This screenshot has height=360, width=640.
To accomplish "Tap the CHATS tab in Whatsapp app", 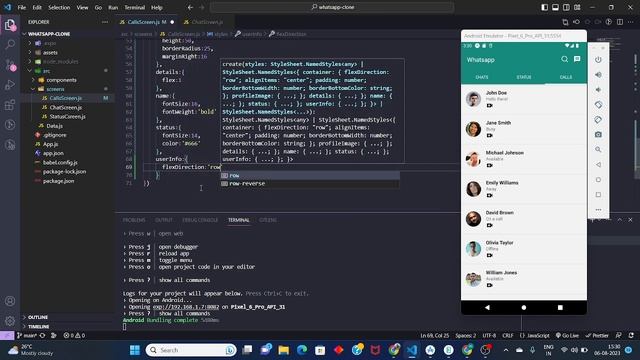I will coord(482,77).
